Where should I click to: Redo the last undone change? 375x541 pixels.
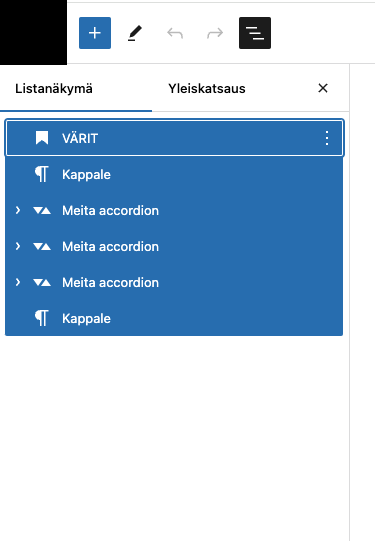(215, 33)
